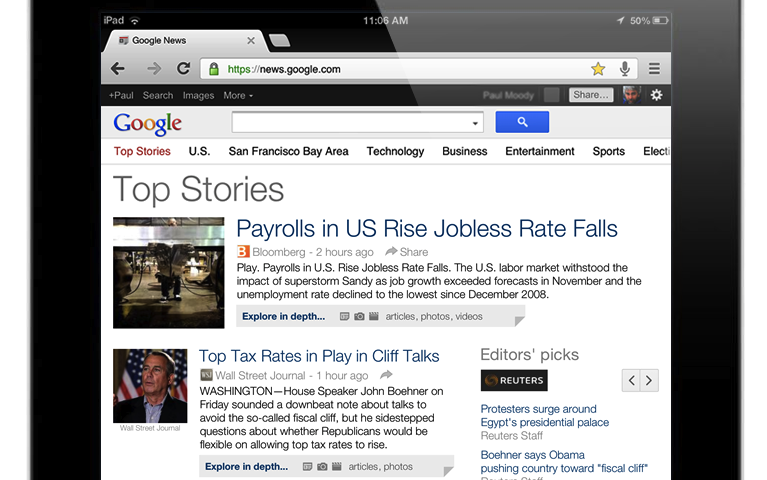Open Images in the Google bar
This screenshot has height=480, width=767.
coord(198,95)
